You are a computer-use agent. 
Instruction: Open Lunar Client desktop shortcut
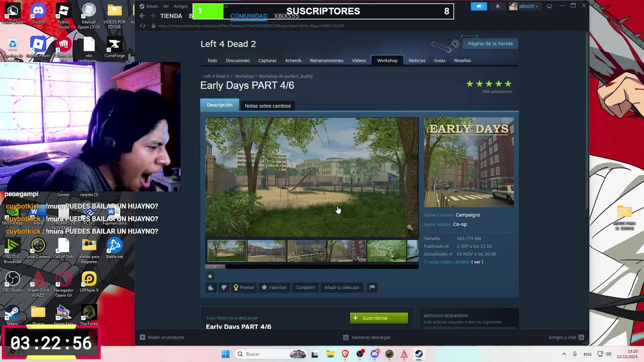click(x=13, y=14)
